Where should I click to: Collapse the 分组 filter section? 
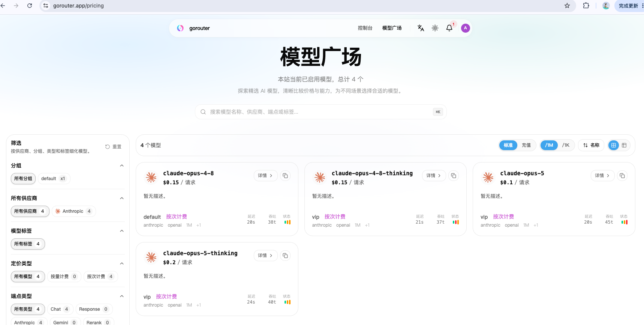(121, 166)
